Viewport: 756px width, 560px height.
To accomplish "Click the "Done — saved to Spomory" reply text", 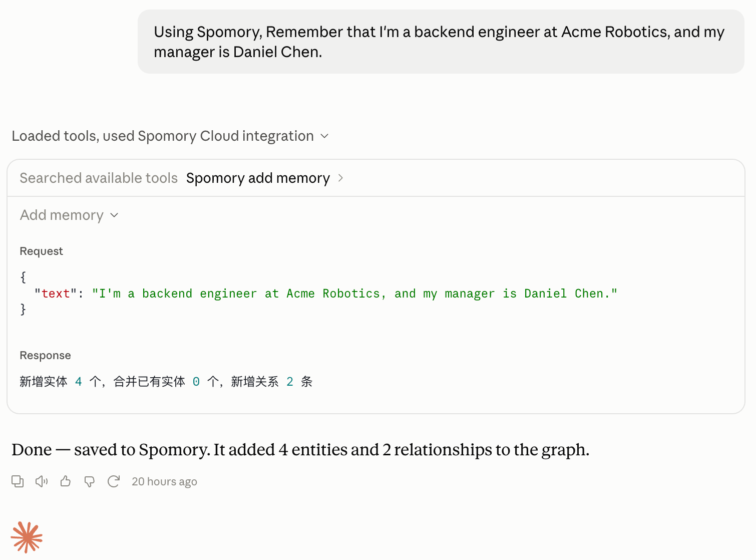I will click(300, 449).
